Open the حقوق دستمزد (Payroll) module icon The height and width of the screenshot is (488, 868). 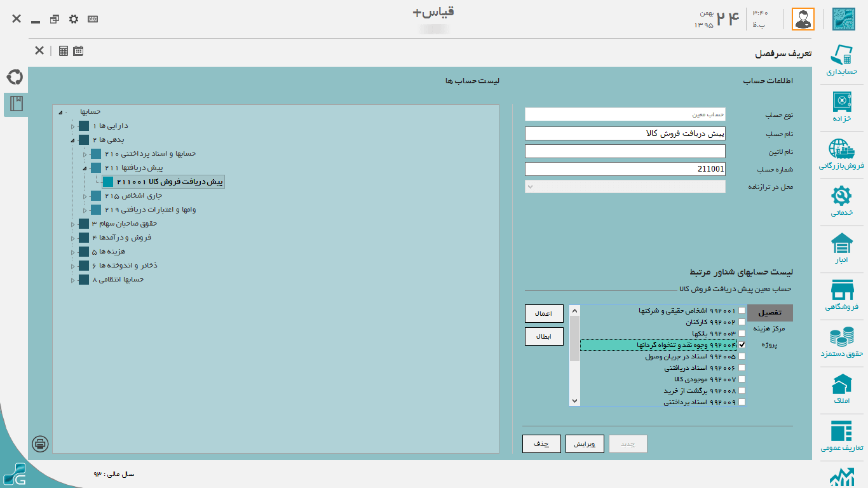pos(842,342)
